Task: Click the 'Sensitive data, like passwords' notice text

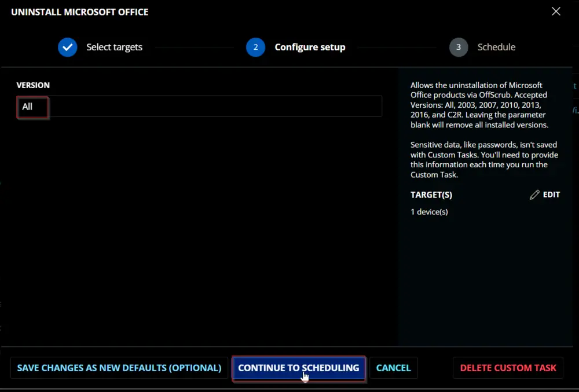Action: click(484, 159)
